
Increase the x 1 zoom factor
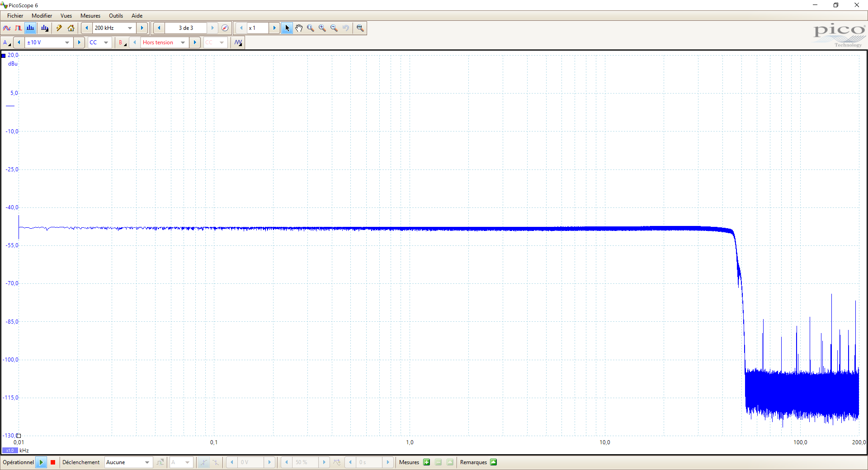tap(274, 28)
